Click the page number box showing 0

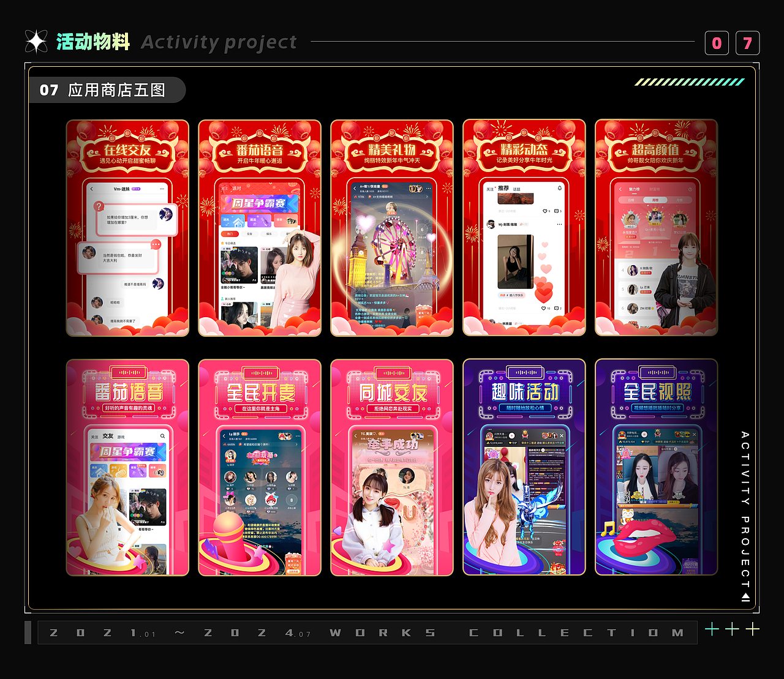tap(717, 43)
